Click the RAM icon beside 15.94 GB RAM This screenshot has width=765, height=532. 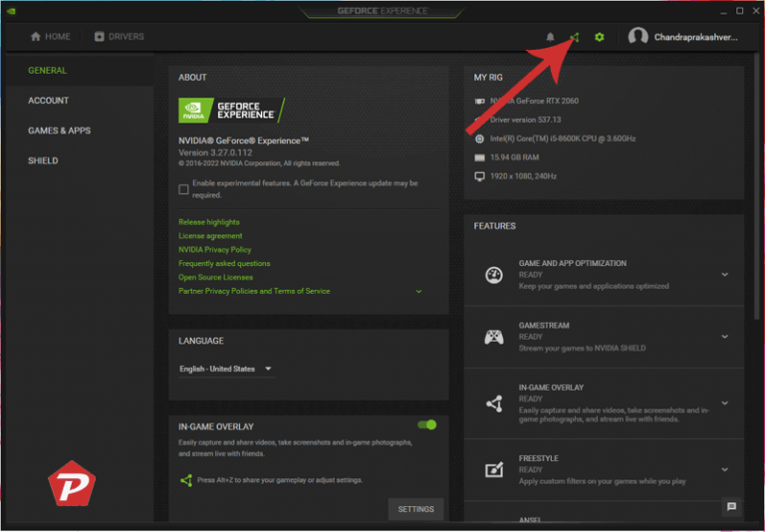tap(479, 157)
